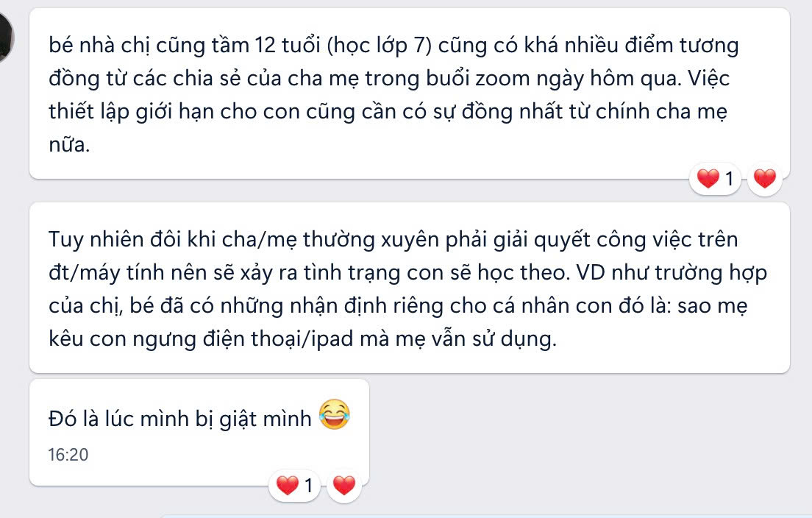Viewport: 812px width, 518px height.
Task: Open the sender's avatar beside the first message
Action: click(x=6, y=39)
